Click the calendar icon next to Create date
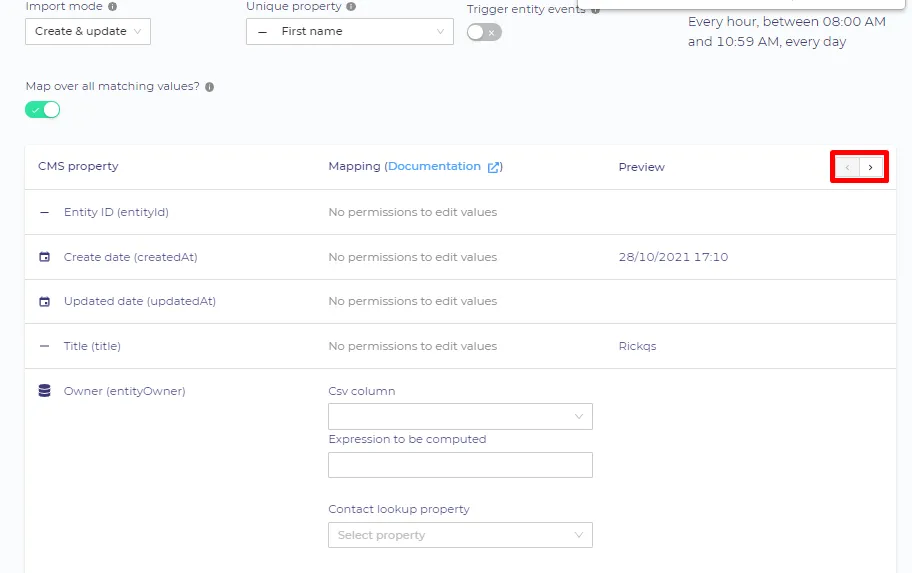Viewport: 912px width, 573px height. (x=44, y=257)
